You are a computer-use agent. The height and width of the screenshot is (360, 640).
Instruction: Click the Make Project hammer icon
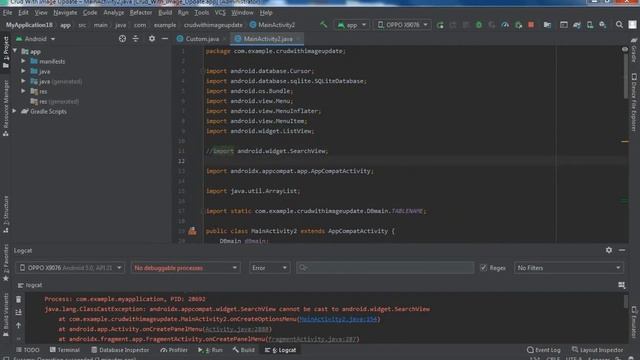(324, 25)
